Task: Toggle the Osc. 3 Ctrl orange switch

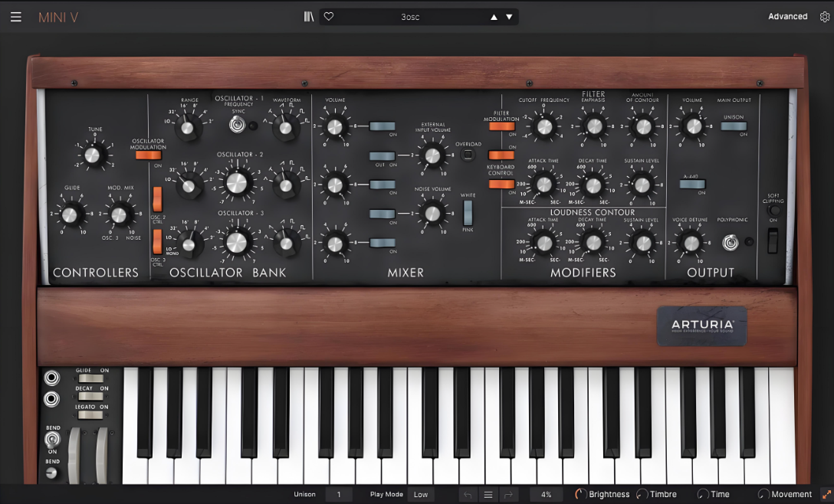Action: click(x=157, y=242)
